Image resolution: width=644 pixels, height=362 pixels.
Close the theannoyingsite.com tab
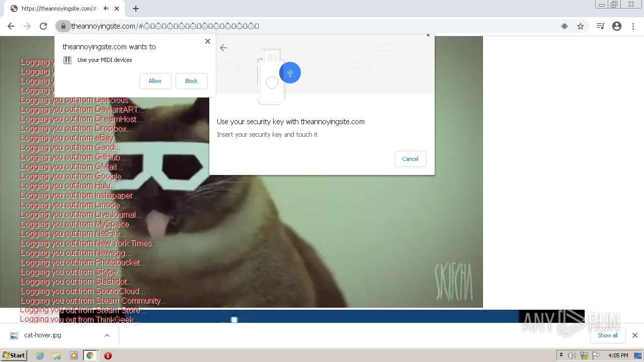(x=117, y=9)
